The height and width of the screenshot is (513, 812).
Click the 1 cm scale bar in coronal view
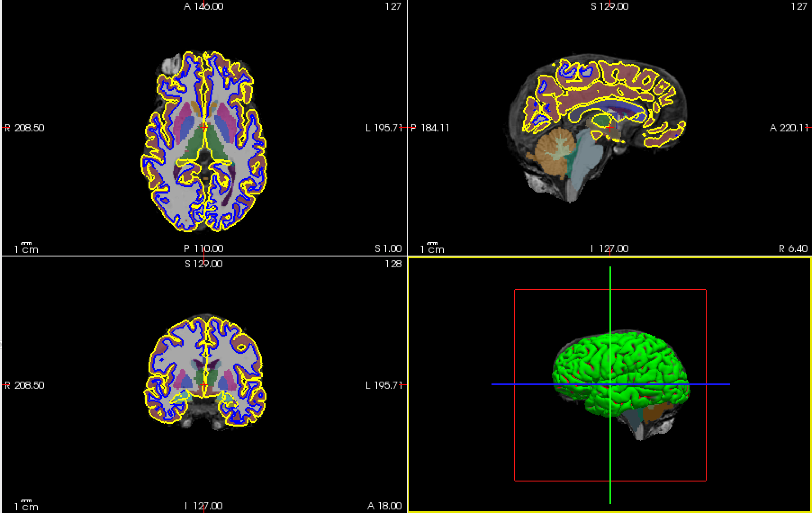click(26, 505)
